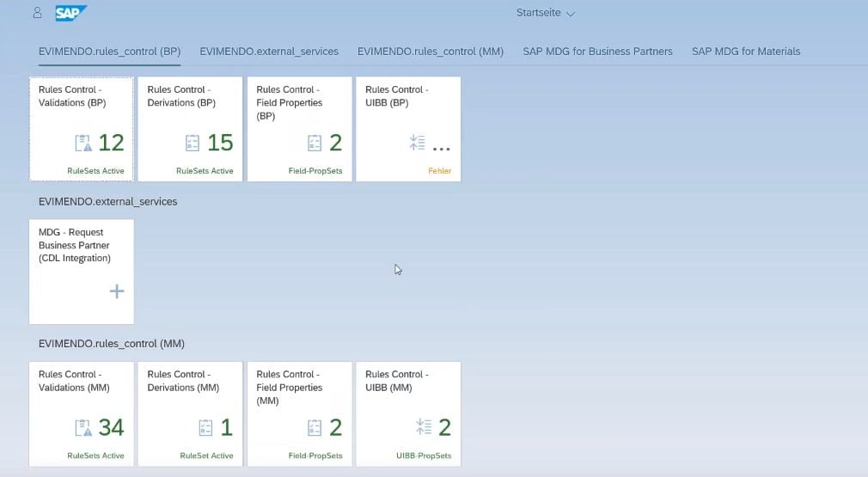868x477 pixels.
Task: Click the Field-PropSets label on BP tile
Action: coord(315,171)
